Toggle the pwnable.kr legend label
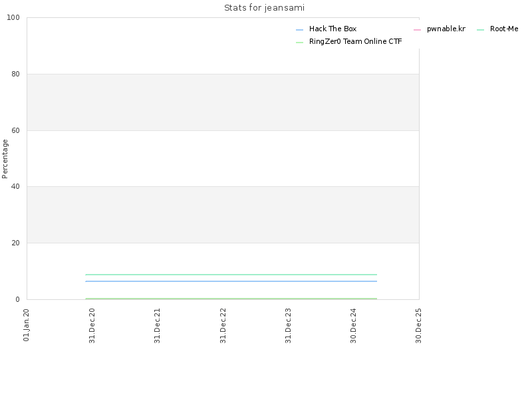The width and height of the screenshot is (532, 399). click(446, 29)
